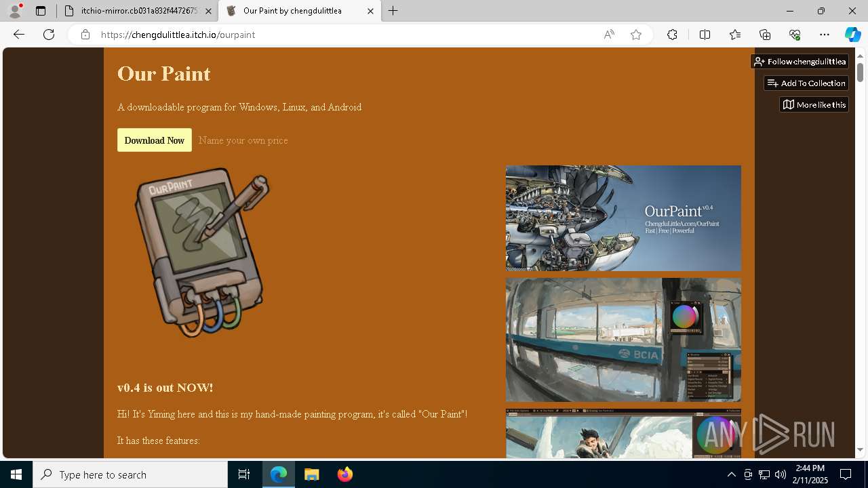The image size is (868, 488).
Task: Open the clock showing 2:44 PM
Action: tap(810, 474)
